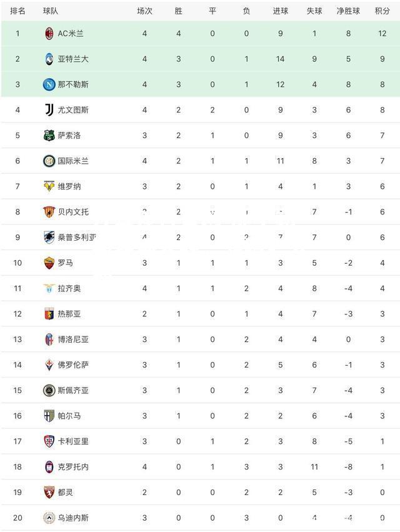Image resolution: width=400 pixels, height=532 pixels.
Task: Click the 萨索洛 green crest
Action: 49,136
